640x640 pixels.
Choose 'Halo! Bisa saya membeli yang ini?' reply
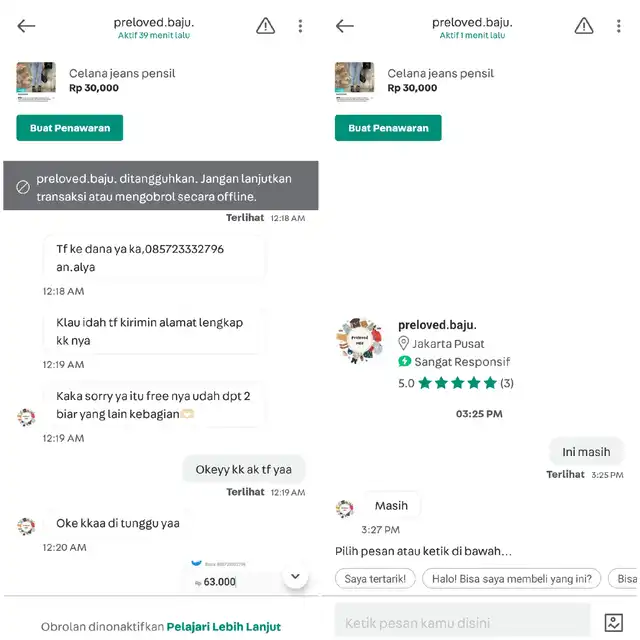511,578
